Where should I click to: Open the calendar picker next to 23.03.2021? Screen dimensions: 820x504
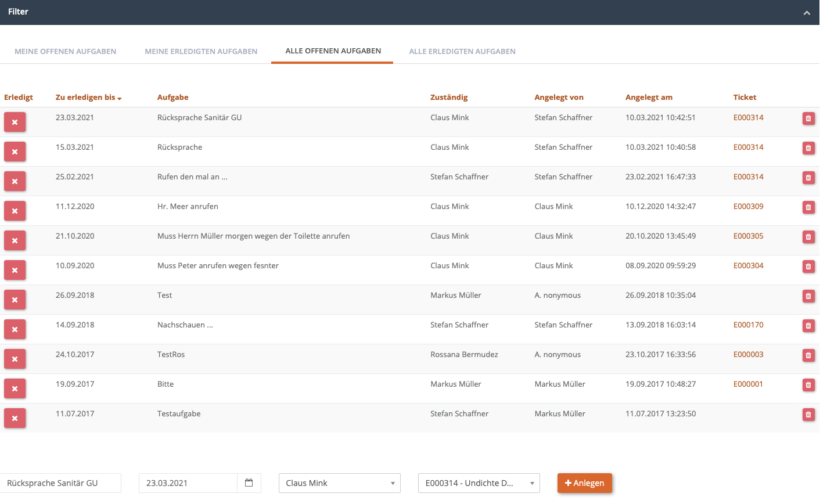[249, 483]
